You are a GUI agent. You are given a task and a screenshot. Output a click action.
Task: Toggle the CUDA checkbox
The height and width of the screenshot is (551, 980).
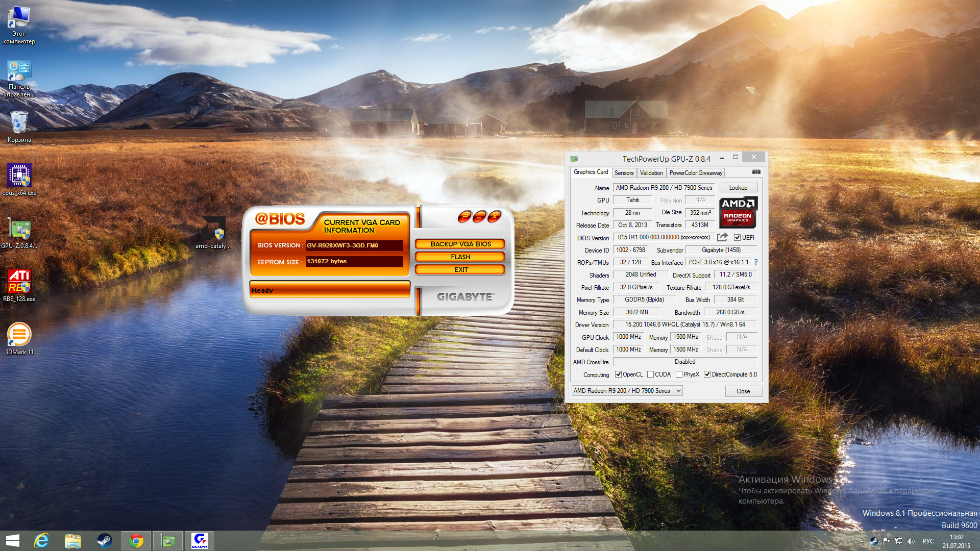[650, 374]
